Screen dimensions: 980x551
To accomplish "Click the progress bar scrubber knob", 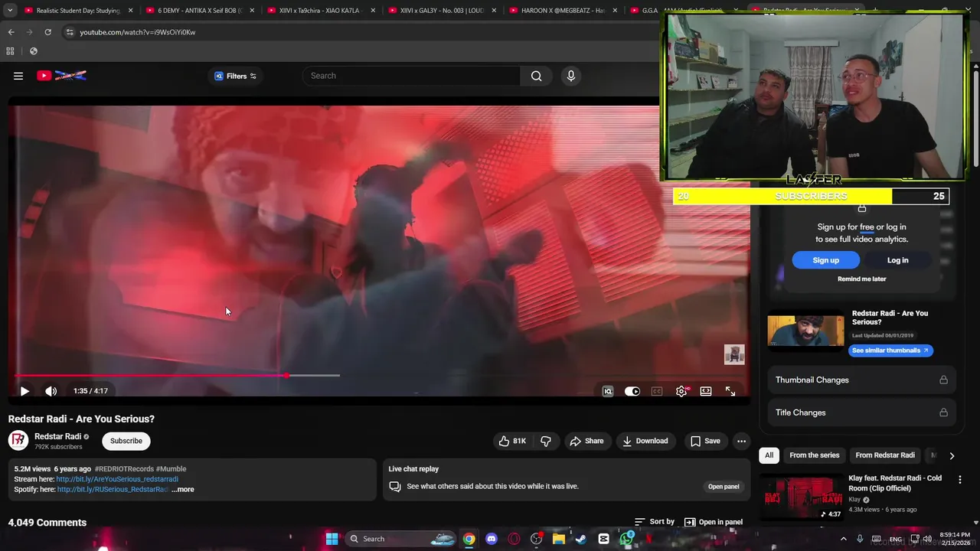I will [x=286, y=375].
